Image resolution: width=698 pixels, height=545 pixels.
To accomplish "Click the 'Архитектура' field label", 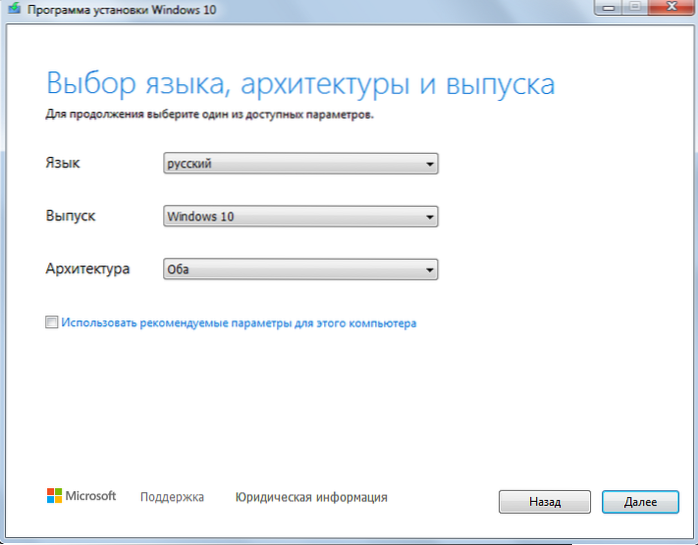I will (88, 268).
